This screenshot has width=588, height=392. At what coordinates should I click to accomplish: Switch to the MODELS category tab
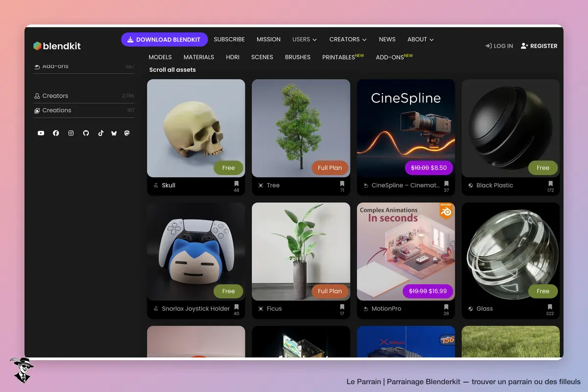coord(160,57)
